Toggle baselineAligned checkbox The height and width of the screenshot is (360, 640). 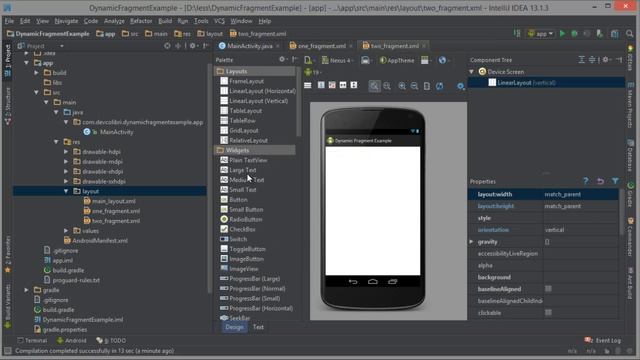coord(548,289)
